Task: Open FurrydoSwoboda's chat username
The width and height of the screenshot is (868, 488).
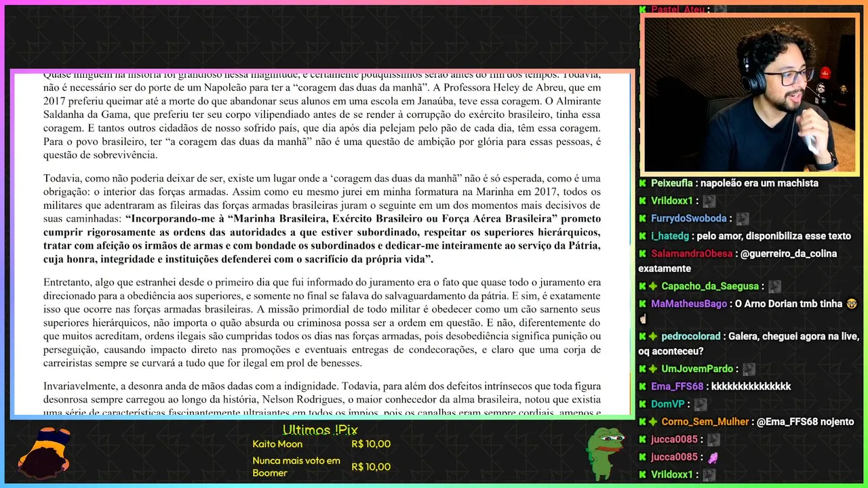Action: (689, 219)
